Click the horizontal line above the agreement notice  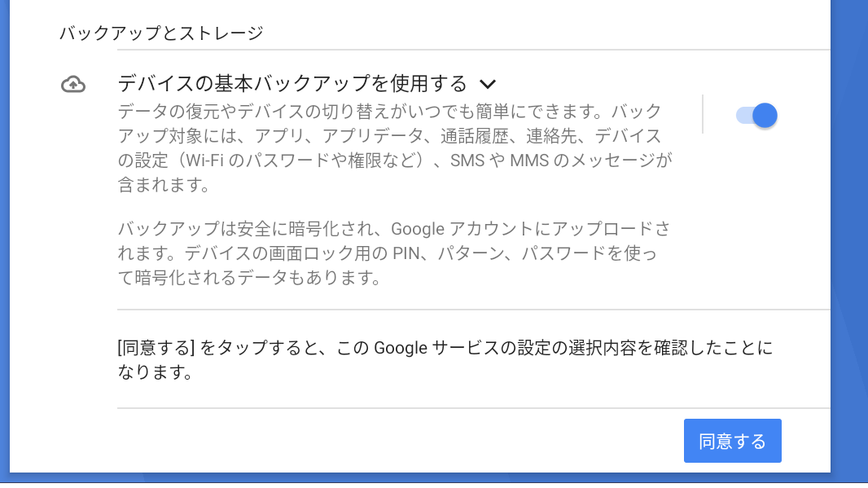pos(473,310)
